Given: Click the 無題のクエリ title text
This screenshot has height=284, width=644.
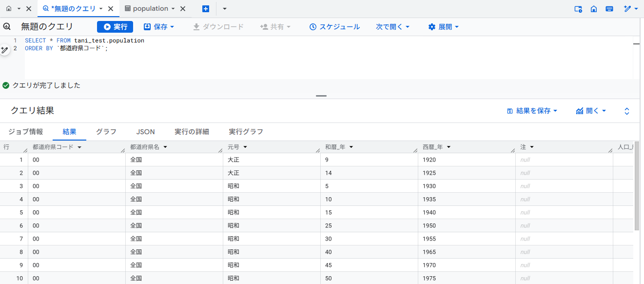Looking at the screenshot, I should pyautogui.click(x=47, y=27).
